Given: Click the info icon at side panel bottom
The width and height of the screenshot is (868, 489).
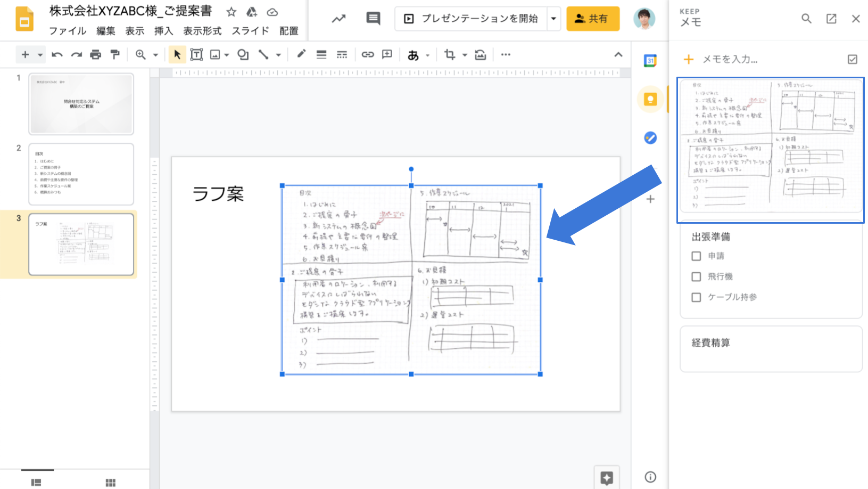Looking at the screenshot, I should pos(650,477).
